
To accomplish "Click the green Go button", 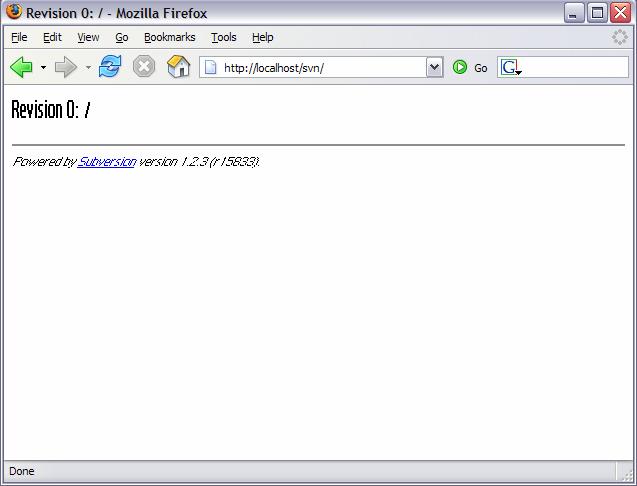I will tap(470, 67).
